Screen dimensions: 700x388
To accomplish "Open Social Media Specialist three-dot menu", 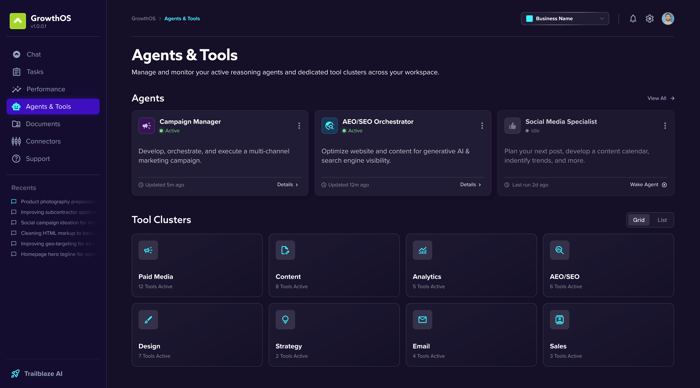I will tap(665, 126).
